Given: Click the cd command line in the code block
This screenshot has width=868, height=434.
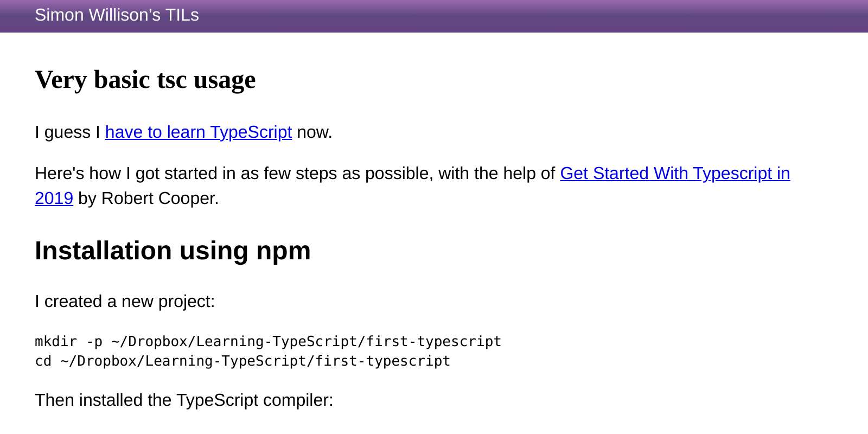Looking at the screenshot, I should pyautogui.click(x=242, y=361).
